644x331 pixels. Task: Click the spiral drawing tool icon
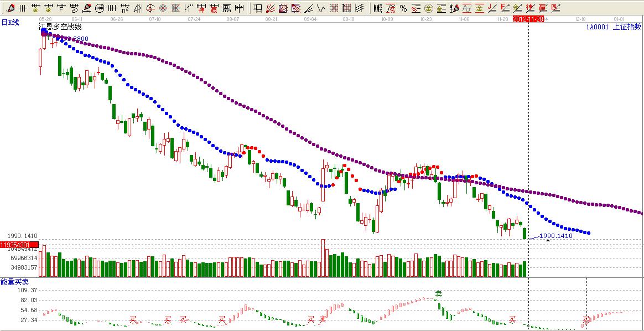(x=75, y=8)
